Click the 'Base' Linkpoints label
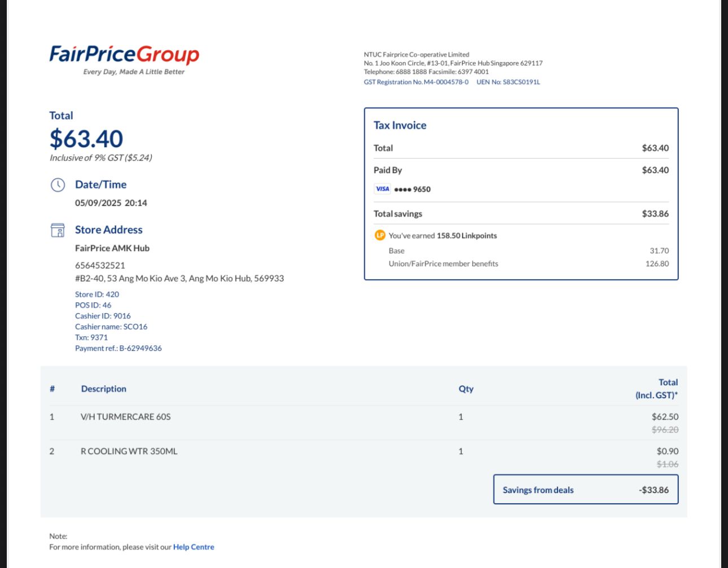 tap(397, 251)
